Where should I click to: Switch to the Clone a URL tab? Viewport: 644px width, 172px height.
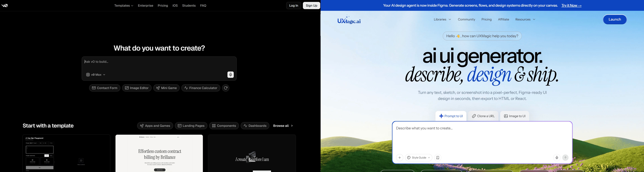pos(483,116)
